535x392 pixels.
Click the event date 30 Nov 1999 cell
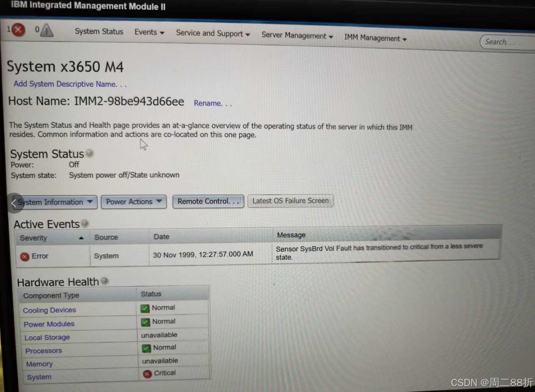(x=203, y=254)
